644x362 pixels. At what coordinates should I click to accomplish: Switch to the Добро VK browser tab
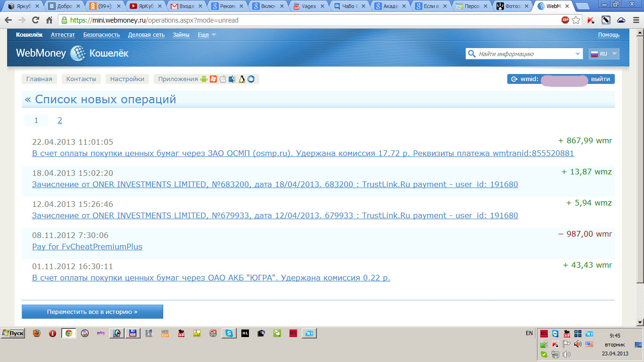click(63, 7)
